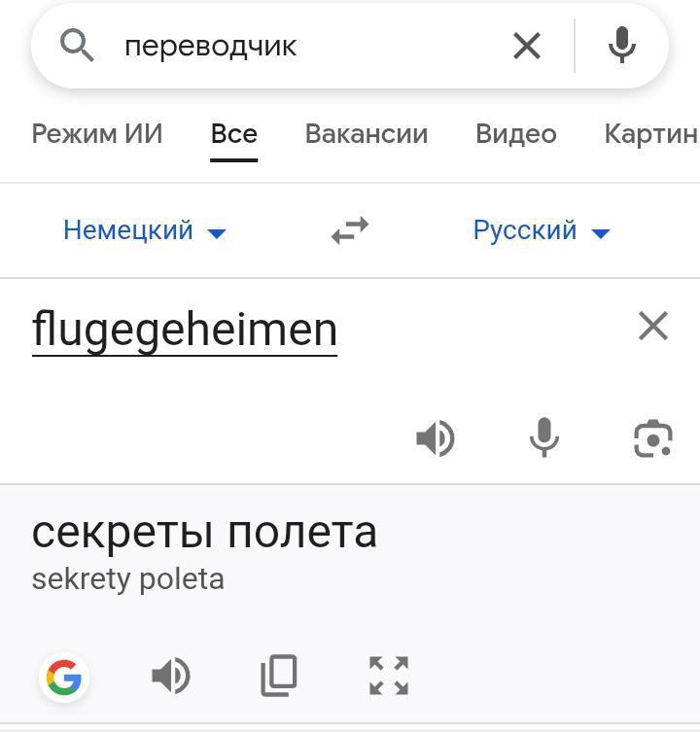Go to the Видео tab
Screen dimensions: 700x732
[515, 133]
